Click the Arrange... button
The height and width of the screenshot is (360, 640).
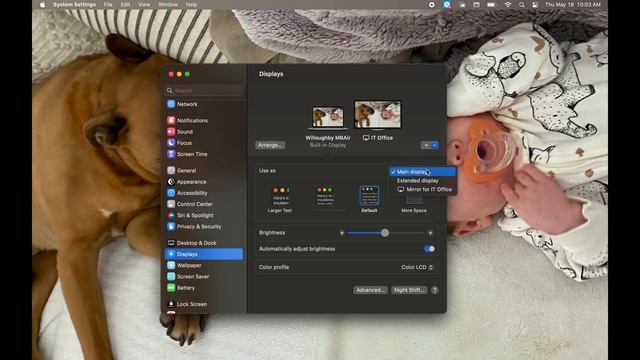[x=270, y=145]
